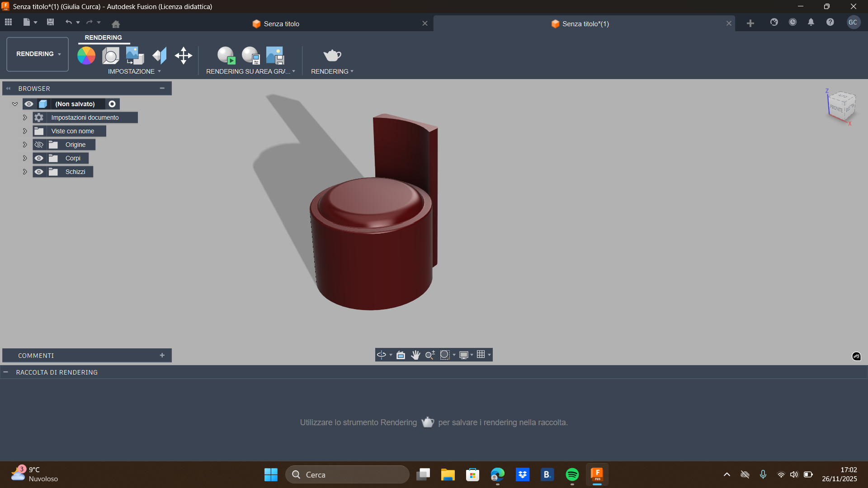Open the RENDERING SU AREA GRAFICA dropdown
The height and width of the screenshot is (488, 868).
tap(294, 71)
